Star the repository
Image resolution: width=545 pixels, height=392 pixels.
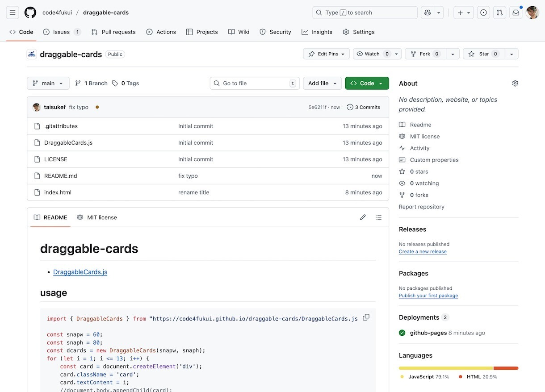click(x=484, y=54)
